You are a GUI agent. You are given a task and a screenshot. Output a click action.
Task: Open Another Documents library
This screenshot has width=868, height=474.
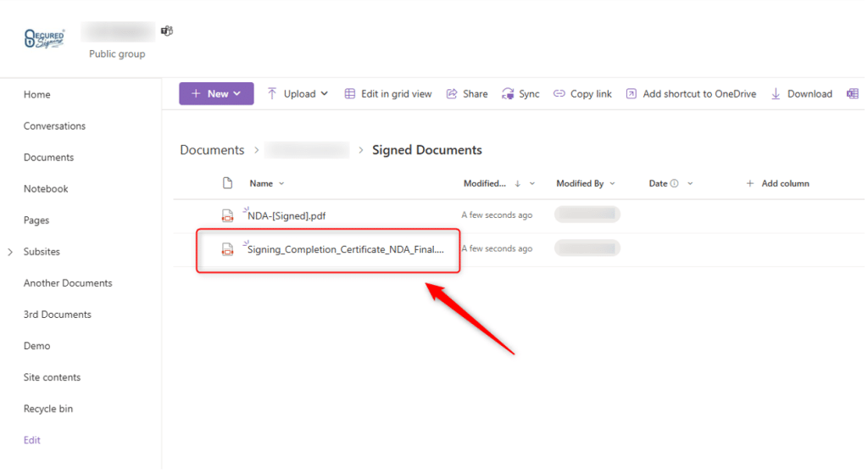pos(68,283)
